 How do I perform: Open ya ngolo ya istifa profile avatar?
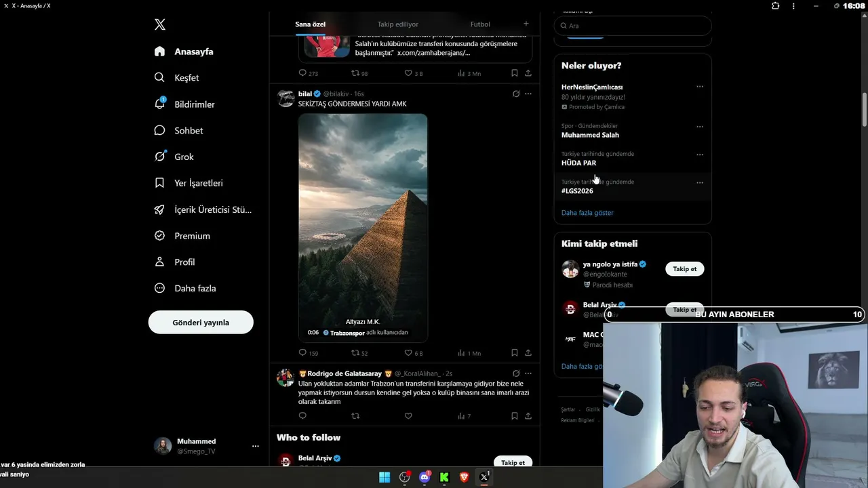(x=570, y=269)
